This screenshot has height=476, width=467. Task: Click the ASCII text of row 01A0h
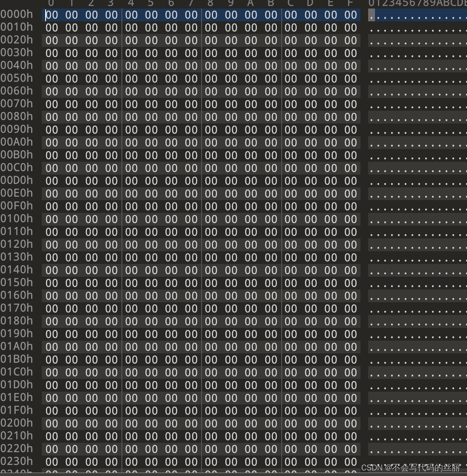[x=418, y=347]
